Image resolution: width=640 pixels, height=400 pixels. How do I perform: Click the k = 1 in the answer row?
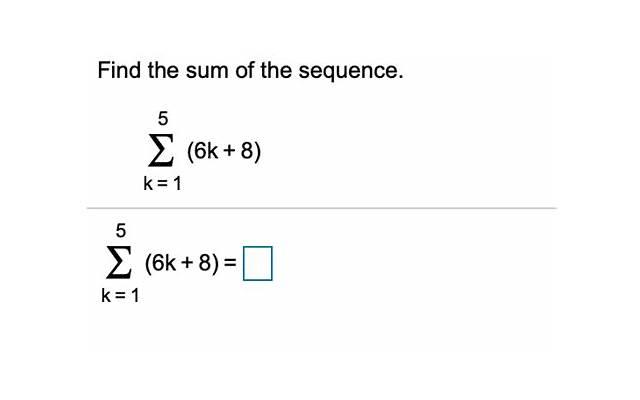tap(120, 296)
